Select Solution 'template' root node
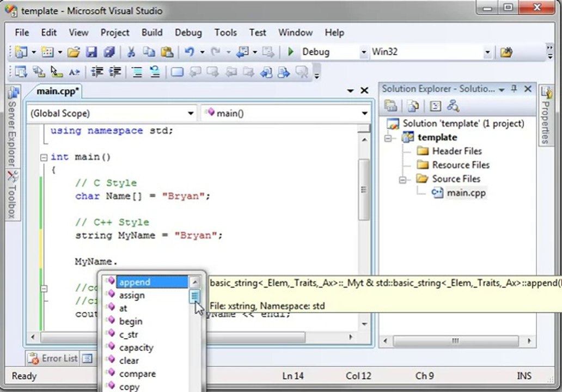Screen dimensions: 562x392 [463, 124]
